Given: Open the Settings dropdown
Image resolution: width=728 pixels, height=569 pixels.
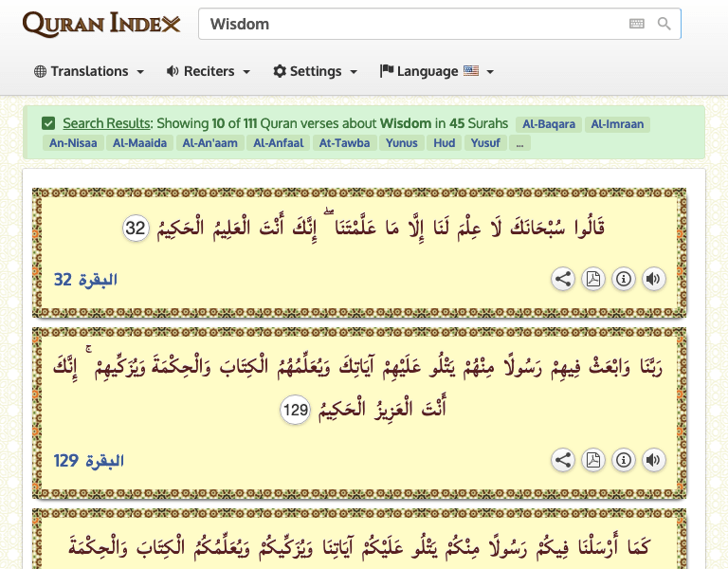Looking at the screenshot, I should [x=316, y=71].
